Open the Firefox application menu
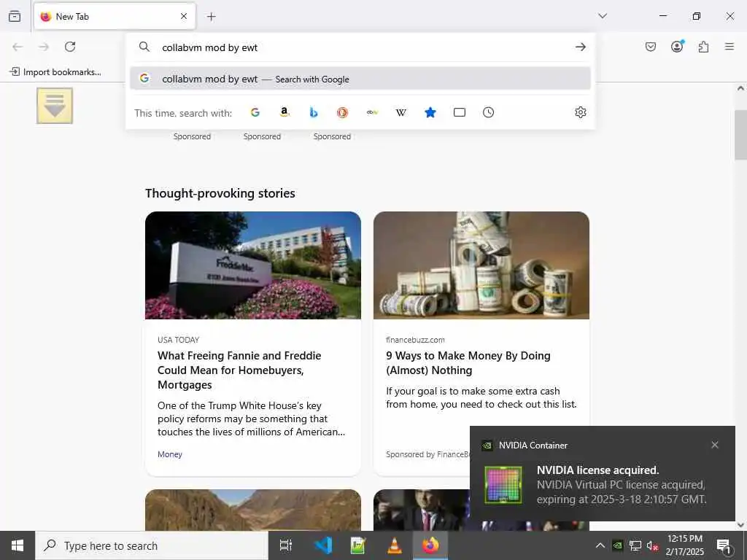Screen dimensions: 747x560 pyautogui.click(x=729, y=47)
